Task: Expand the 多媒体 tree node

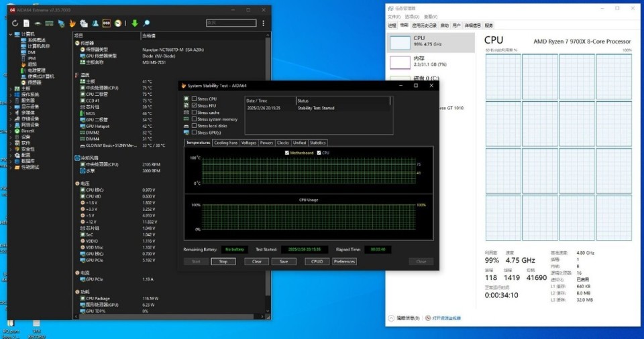Action: pyautogui.click(x=11, y=113)
